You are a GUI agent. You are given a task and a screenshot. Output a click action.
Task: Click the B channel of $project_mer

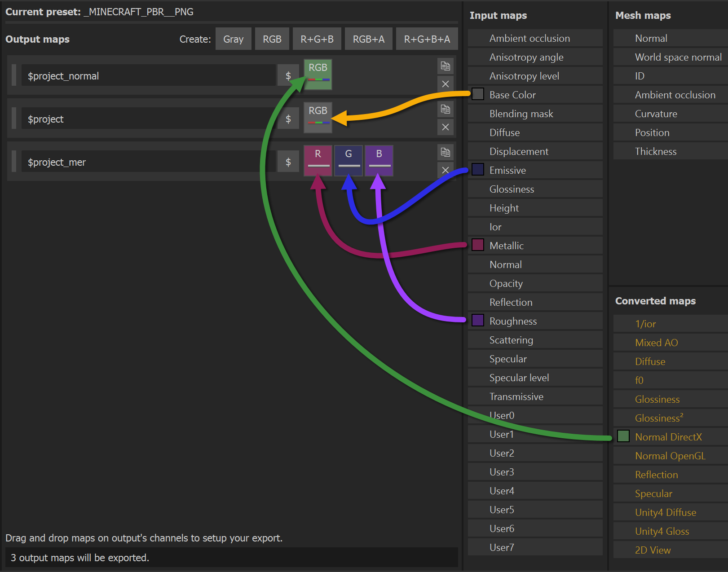pyautogui.click(x=379, y=160)
